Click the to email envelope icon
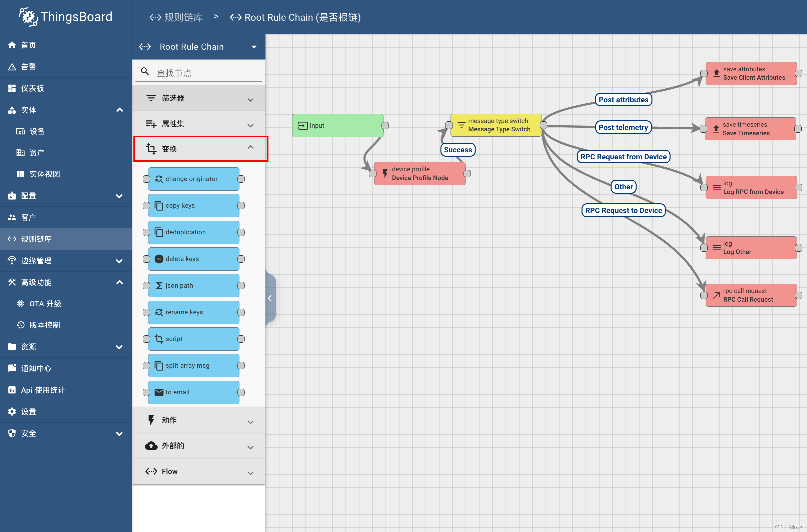The width and height of the screenshot is (807, 532). [159, 392]
